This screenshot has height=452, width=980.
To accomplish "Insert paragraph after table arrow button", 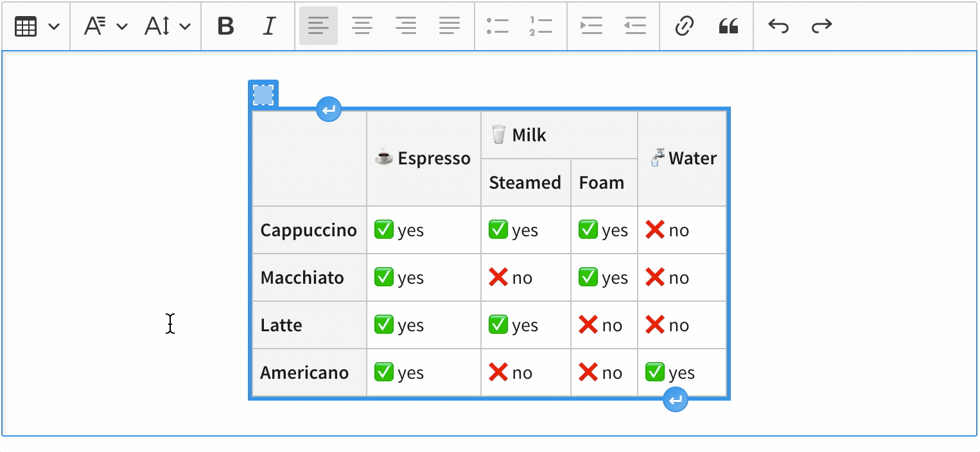I will 676,401.
